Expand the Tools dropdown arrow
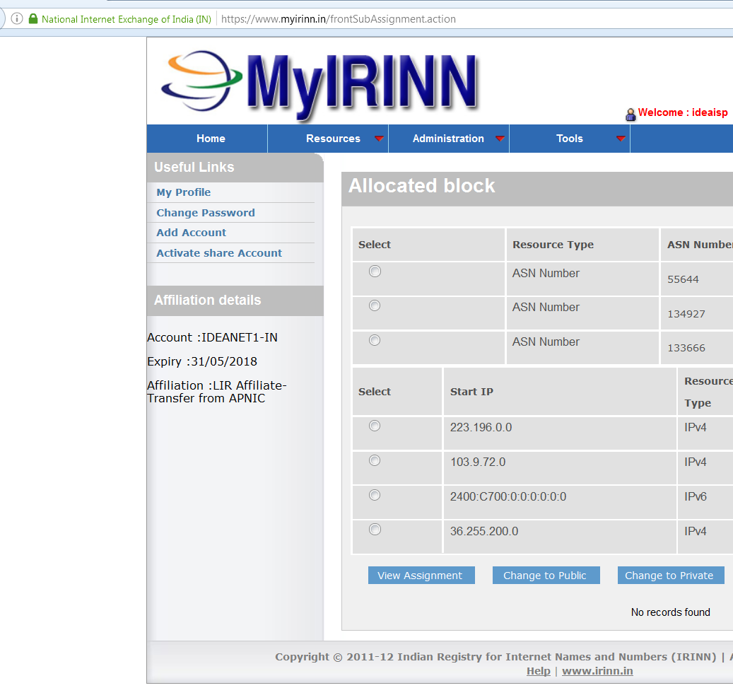 (x=621, y=139)
